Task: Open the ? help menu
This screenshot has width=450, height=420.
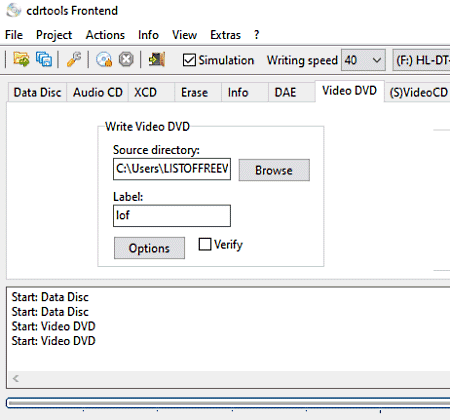Action: pos(256,35)
